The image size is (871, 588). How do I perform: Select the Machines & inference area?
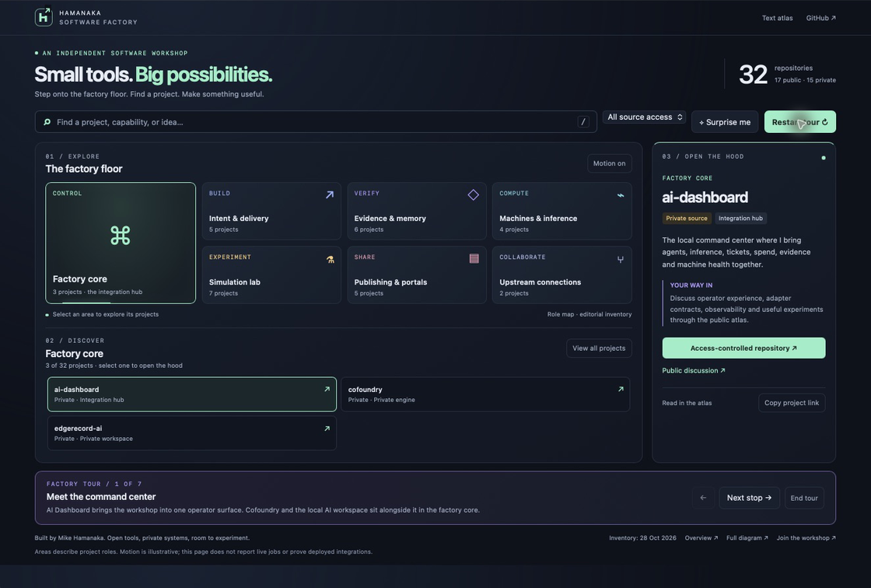click(561, 212)
